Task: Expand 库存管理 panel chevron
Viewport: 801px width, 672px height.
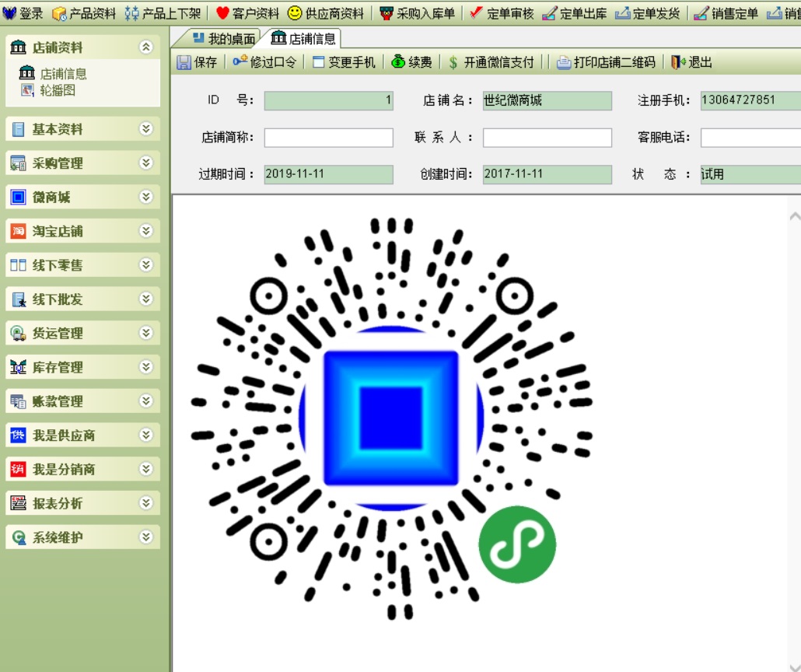Action: pos(146,366)
